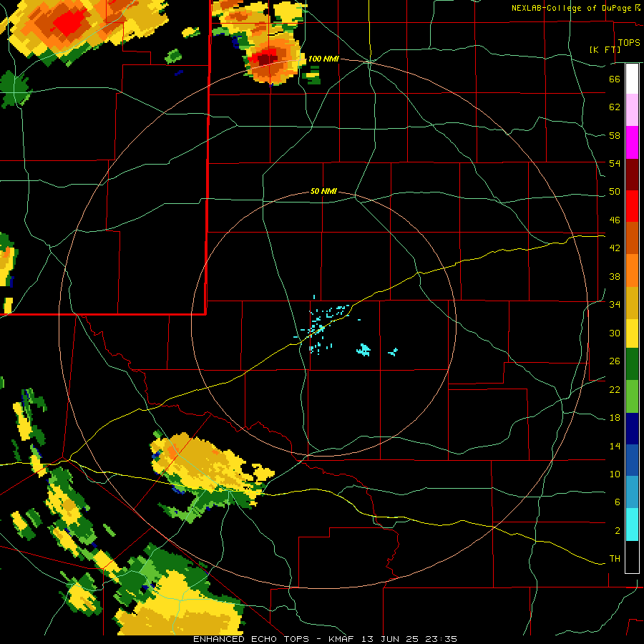
Task: Click the 46 legend value
Action: click(x=615, y=220)
